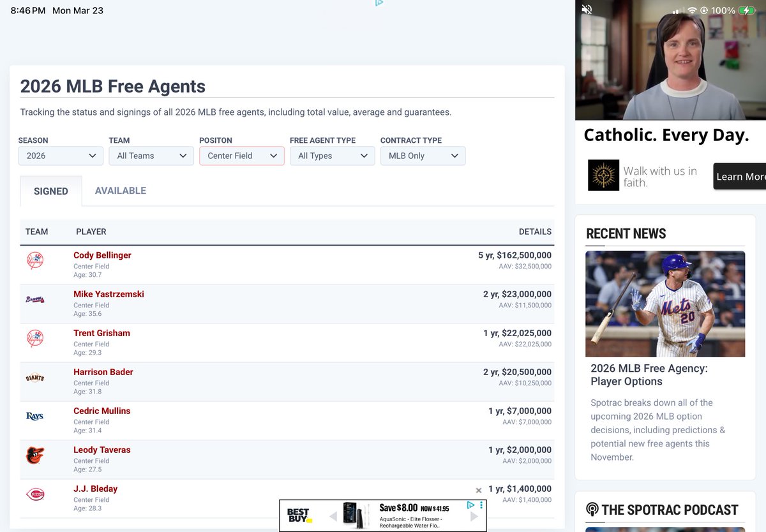This screenshot has height=532, width=766.
Task: Dismiss the x beside J.J. Bleday's contract details
Action: 478,490
